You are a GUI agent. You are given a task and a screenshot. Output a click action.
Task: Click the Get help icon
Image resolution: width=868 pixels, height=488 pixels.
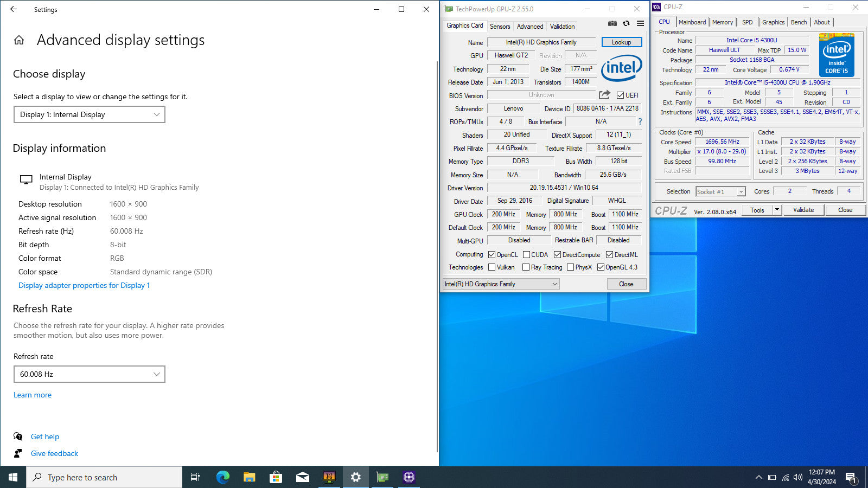(18, 436)
